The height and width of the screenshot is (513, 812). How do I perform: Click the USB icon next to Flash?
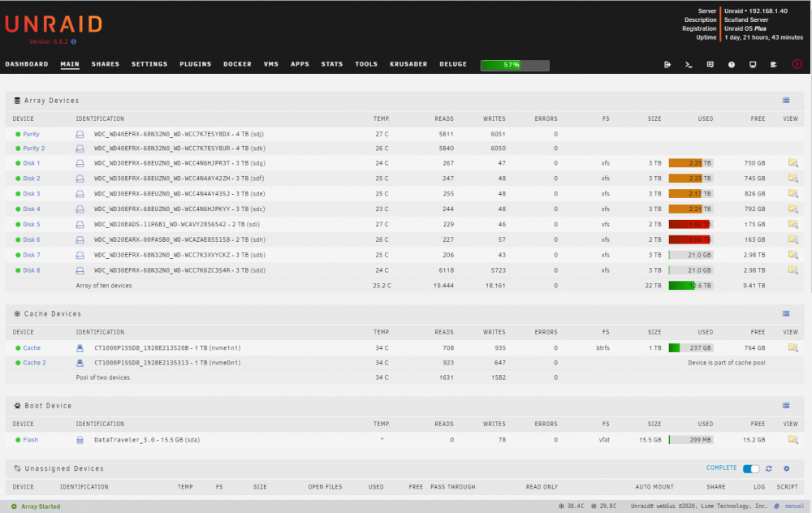click(x=80, y=440)
